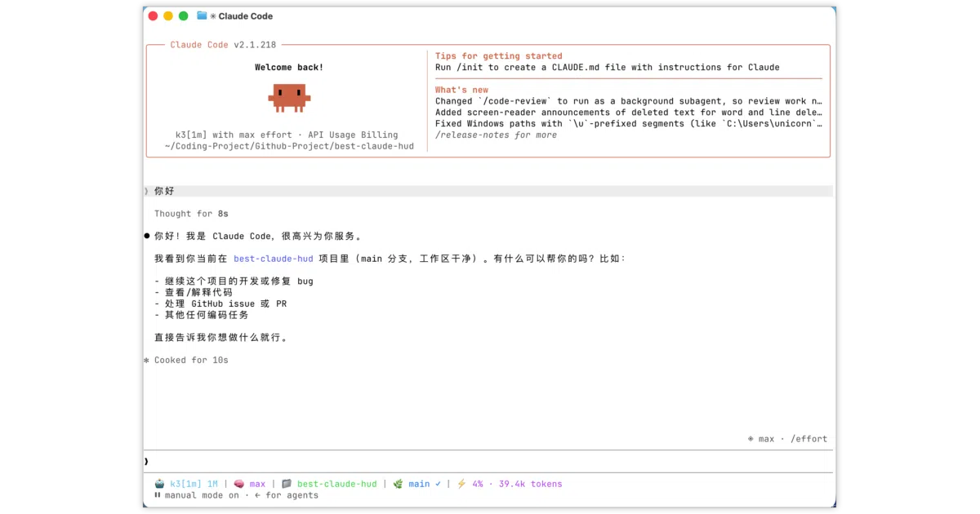
Task: Click the /release-notes for more text
Action: pyautogui.click(x=496, y=135)
